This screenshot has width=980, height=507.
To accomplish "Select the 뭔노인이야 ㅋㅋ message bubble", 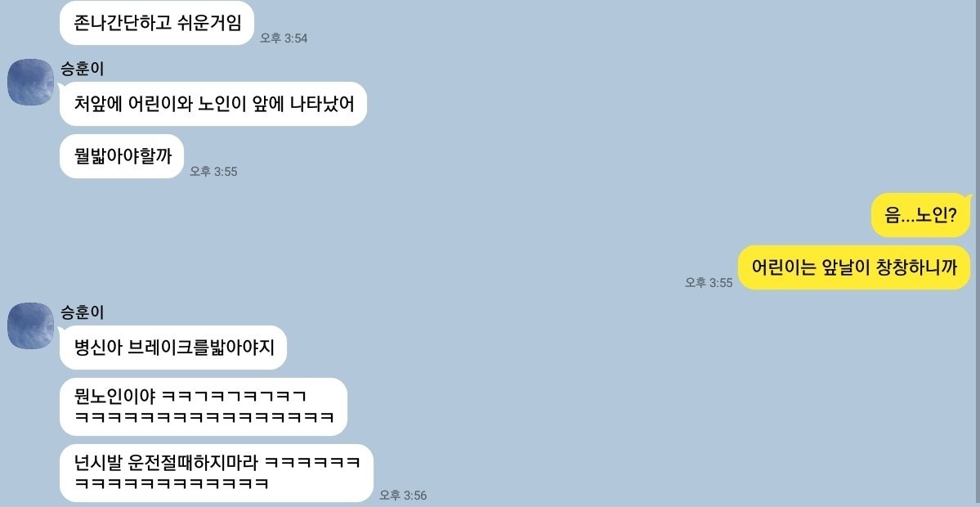I will pos(204,407).
